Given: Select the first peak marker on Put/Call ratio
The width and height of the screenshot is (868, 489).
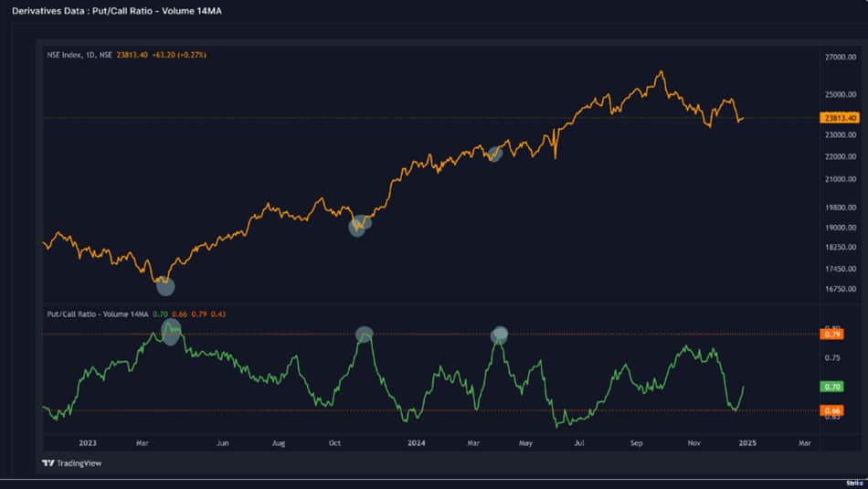Looking at the screenshot, I should click(x=171, y=331).
